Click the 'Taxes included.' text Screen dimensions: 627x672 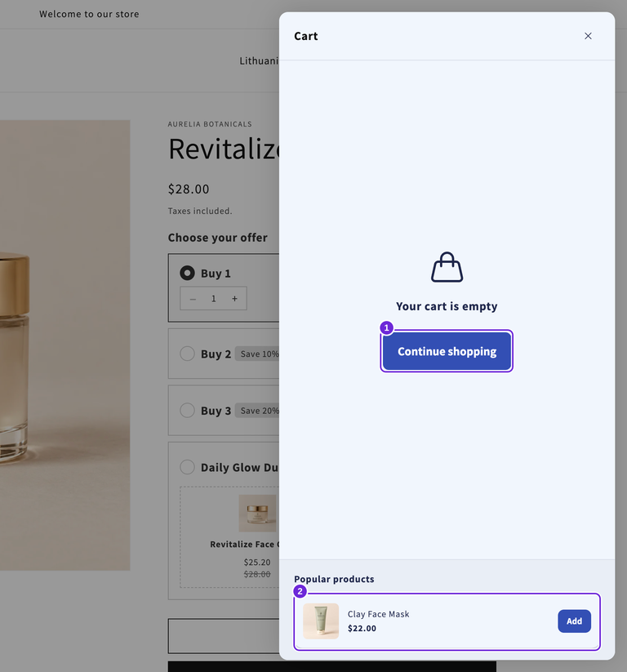click(x=200, y=211)
